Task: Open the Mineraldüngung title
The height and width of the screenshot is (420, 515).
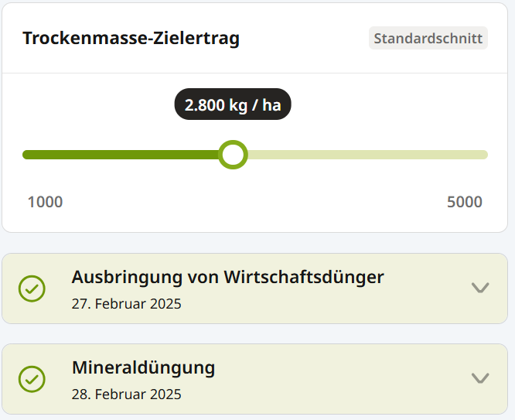Action: (143, 367)
